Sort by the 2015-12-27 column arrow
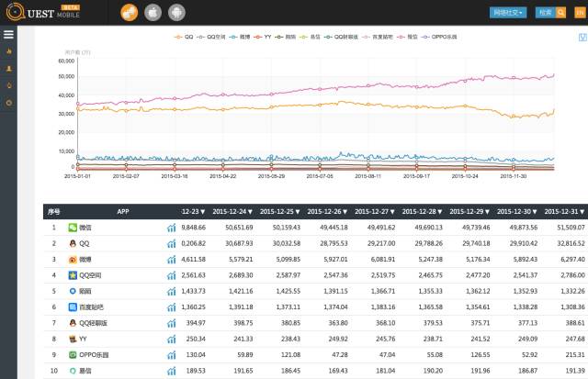 click(x=392, y=212)
